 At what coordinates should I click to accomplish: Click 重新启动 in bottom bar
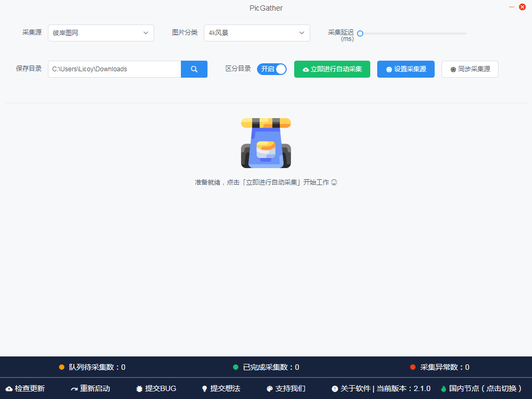(x=90, y=388)
